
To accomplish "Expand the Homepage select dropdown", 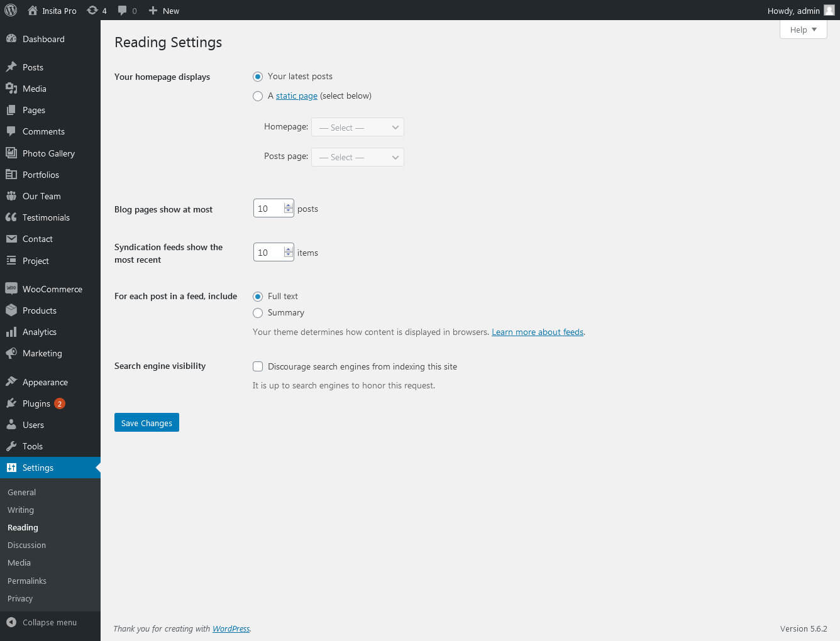I will 357,128.
